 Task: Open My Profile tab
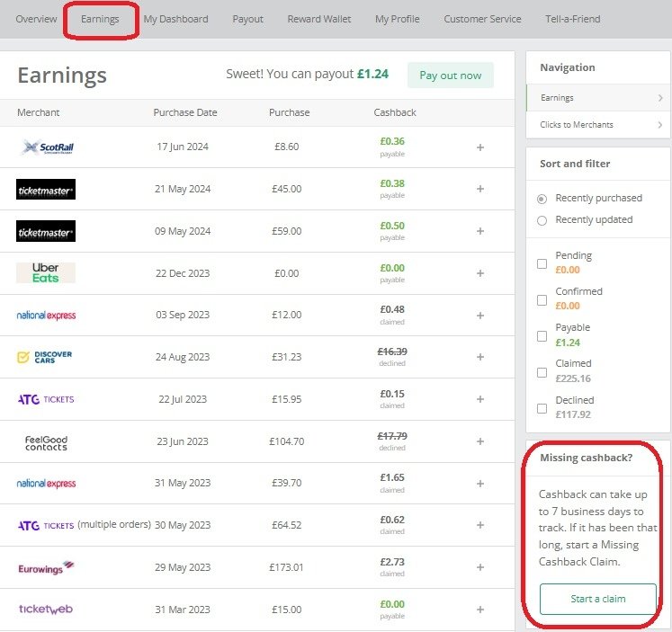click(x=398, y=19)
